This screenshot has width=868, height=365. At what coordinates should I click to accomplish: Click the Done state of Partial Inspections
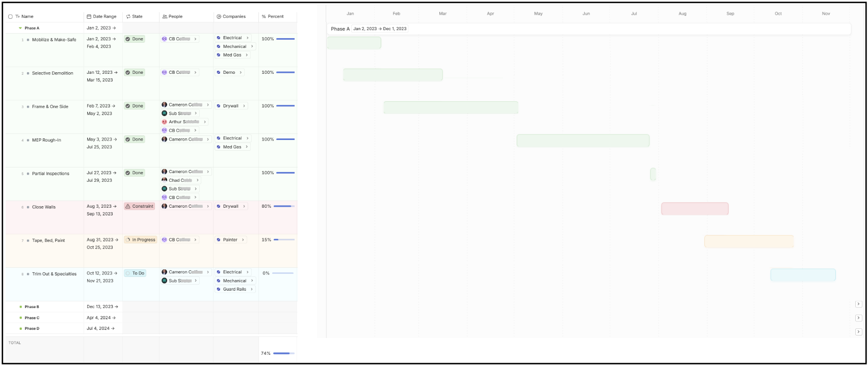(x=135, y=173)
